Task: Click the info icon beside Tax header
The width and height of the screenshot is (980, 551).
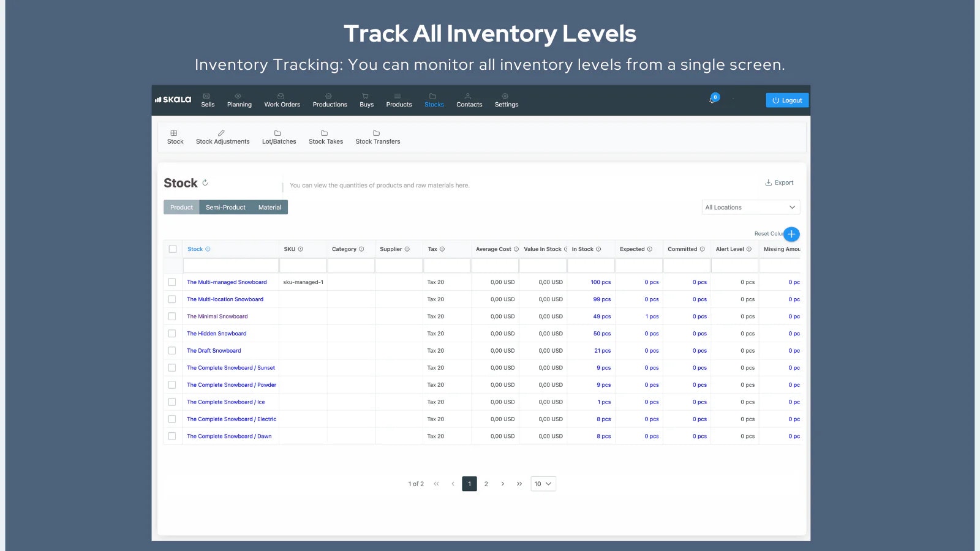Action: pyautogui.click(x=442, y=249)
